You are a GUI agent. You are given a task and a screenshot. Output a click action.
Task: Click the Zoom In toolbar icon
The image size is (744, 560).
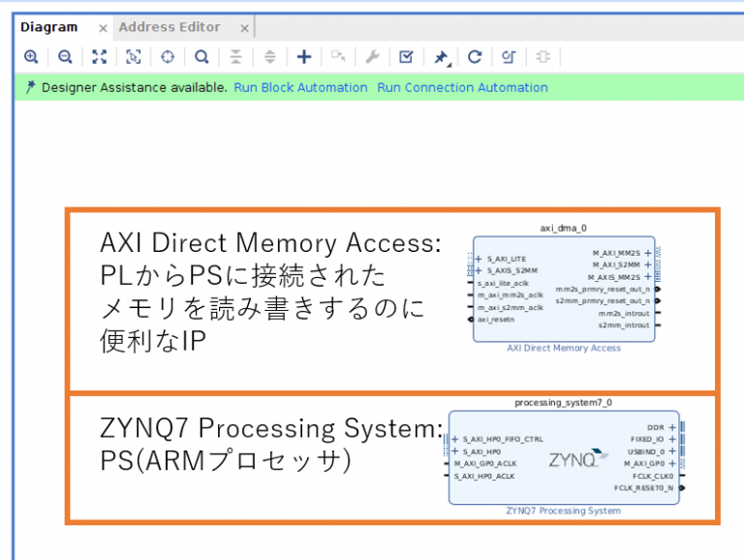(31, 57)
